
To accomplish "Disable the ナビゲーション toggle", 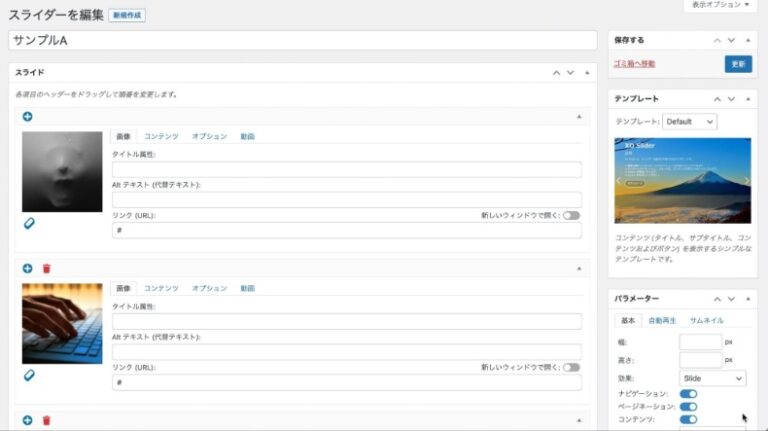I will [x=688, y=394].
